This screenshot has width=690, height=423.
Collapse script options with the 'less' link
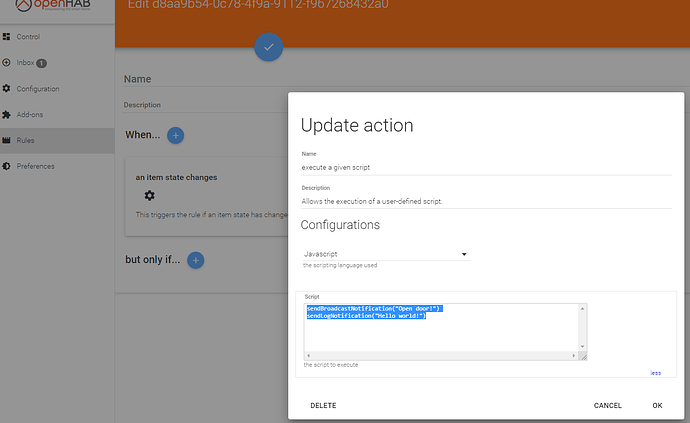pyautogui.click(x=655, y=373)
